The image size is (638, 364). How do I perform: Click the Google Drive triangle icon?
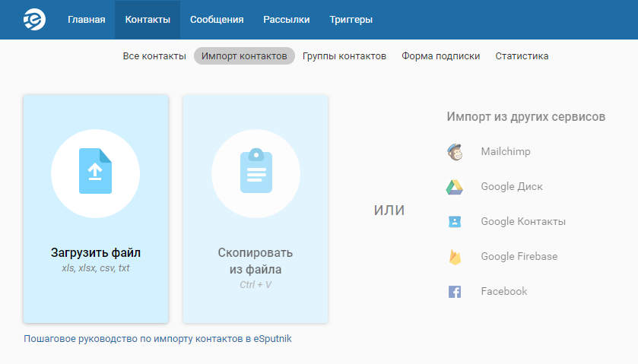coord(455,187)
